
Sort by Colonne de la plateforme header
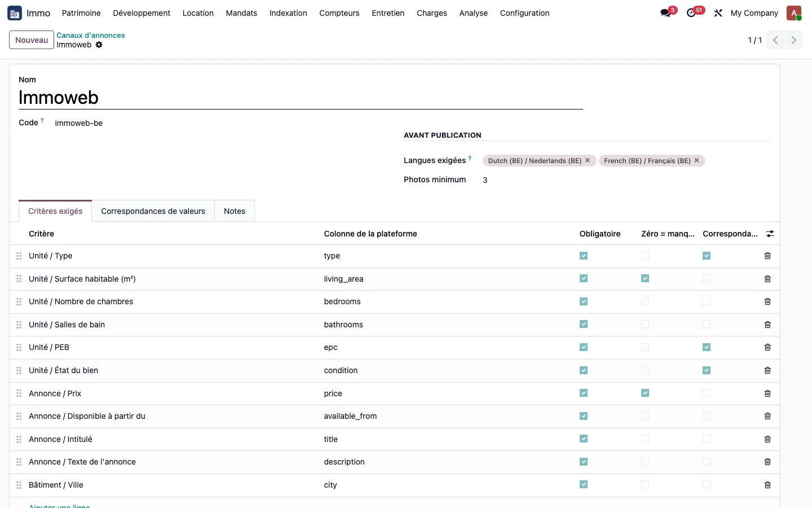click(370, 234)
